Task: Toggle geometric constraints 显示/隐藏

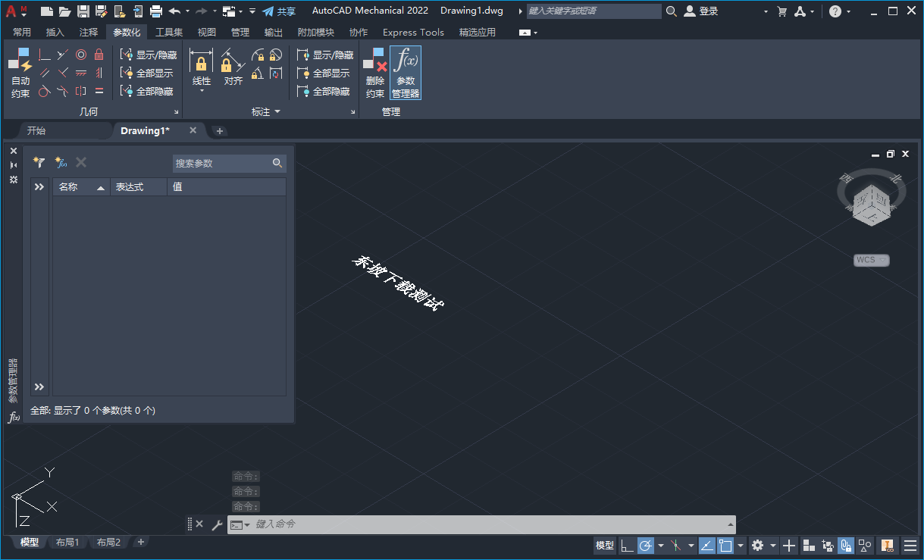Action: click(149, 55)
